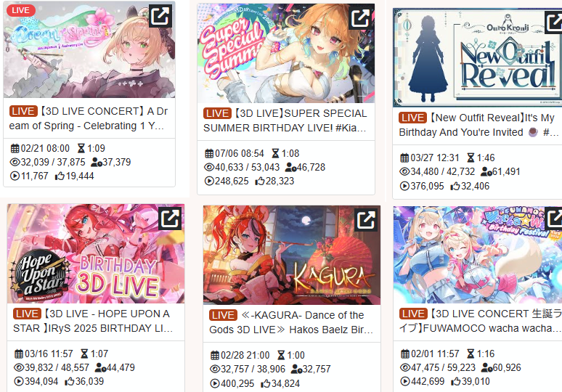
Task: Open external link on Dream of Spring thumbnail
Action: coord(160,16)
